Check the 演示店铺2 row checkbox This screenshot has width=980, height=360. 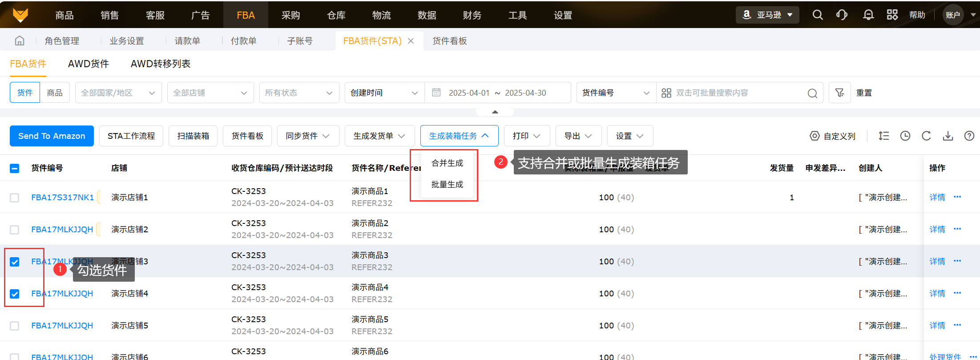15,230
